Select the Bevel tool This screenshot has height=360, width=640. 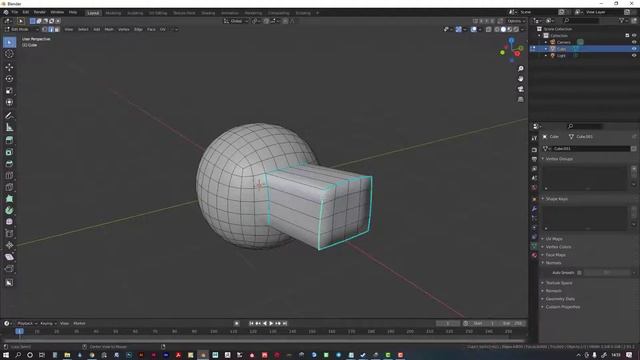(x=9, y=164)
